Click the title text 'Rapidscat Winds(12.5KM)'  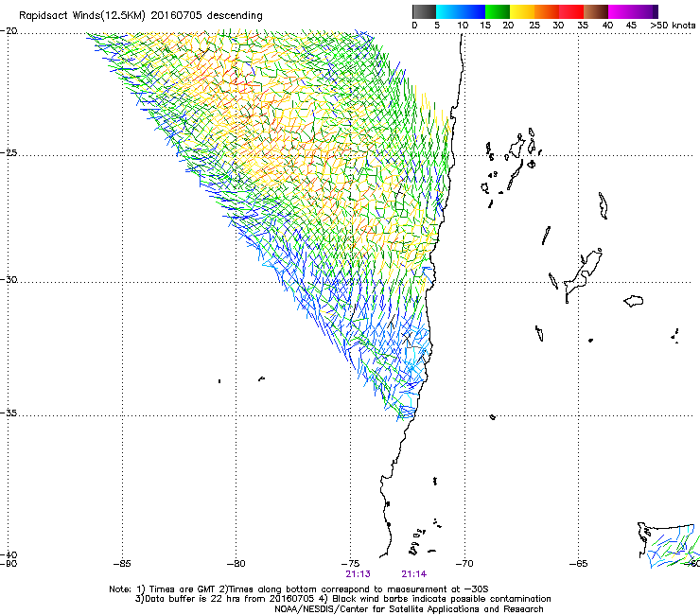pyautogui.click(x=82, y=16)
